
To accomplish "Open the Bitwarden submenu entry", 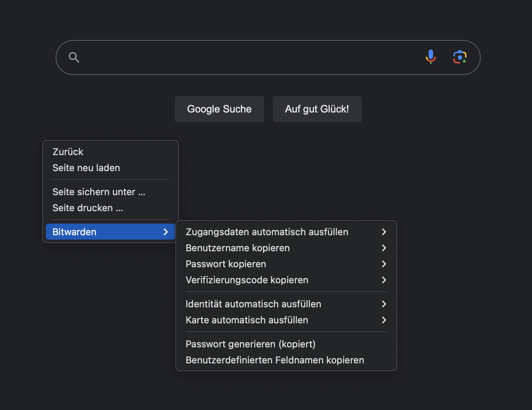I will [111, 232].
